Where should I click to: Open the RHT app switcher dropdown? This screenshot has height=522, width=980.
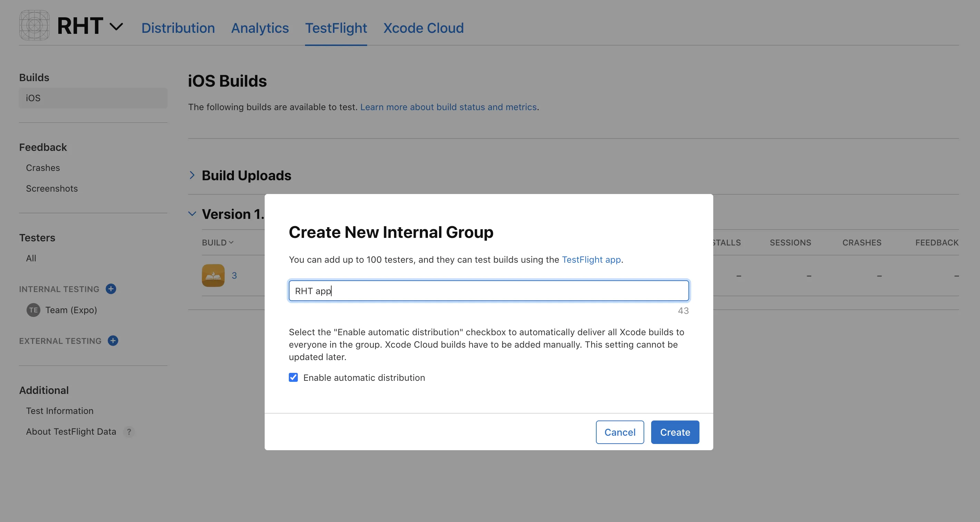[116, 26]
